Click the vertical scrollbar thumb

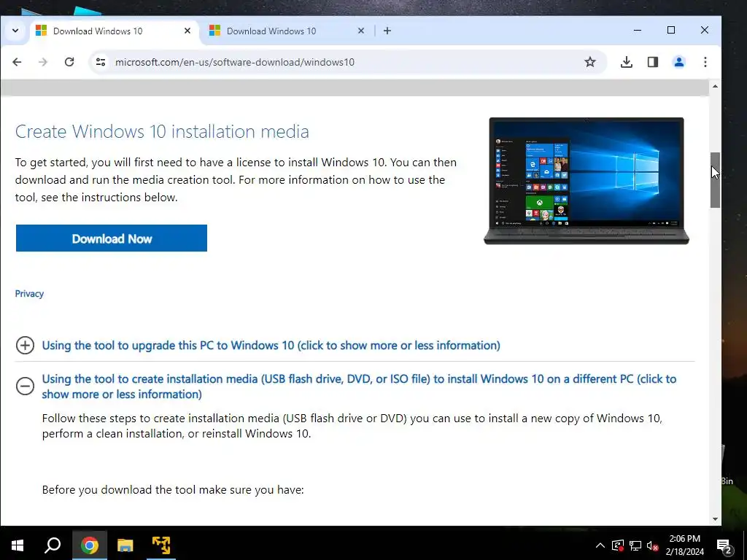[x=715, y=180]
